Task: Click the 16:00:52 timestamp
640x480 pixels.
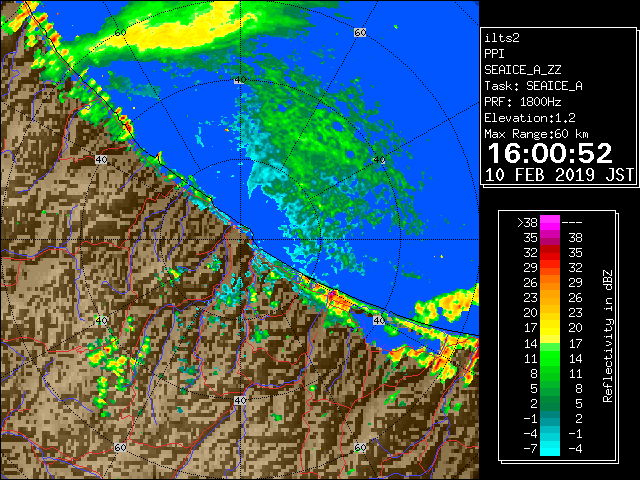Action: (x=550, y=153)
